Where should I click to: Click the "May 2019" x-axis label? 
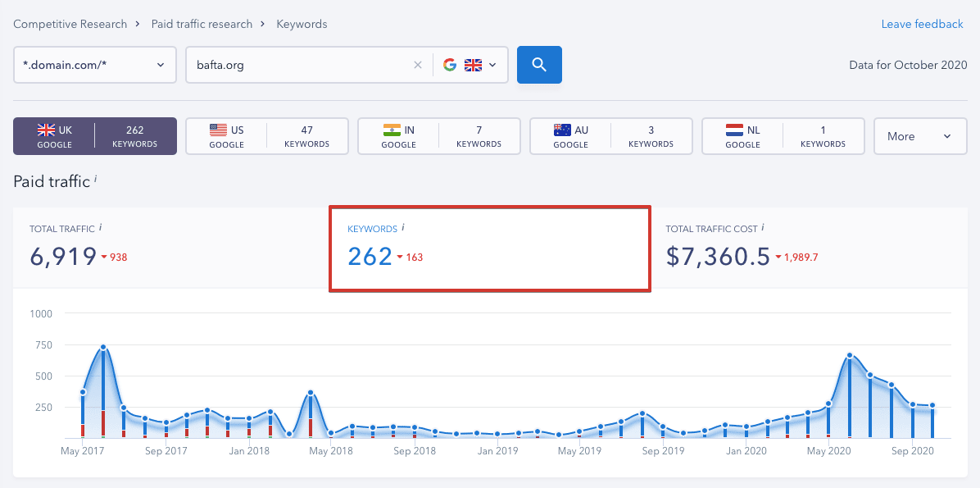(580, 450)
